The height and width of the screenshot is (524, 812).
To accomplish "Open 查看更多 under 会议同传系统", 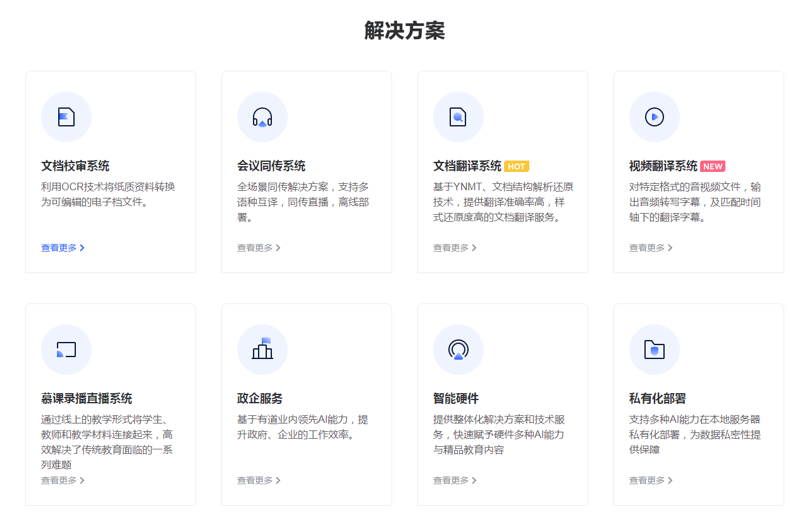I will [x=259, y=248].
